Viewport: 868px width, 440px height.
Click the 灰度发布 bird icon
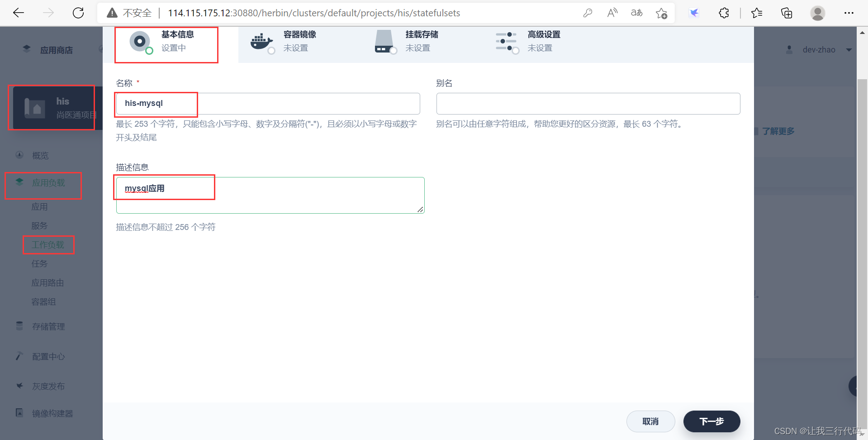point(19,386)
